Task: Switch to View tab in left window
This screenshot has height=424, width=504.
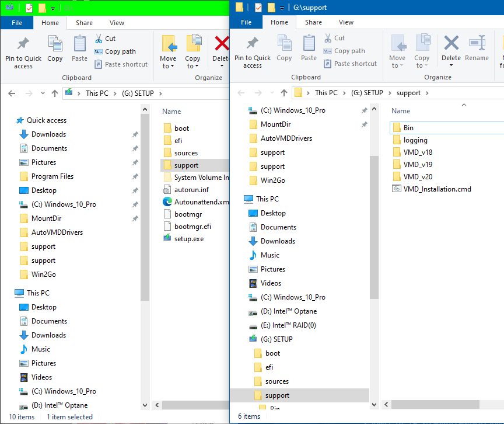Action: click(117, 23)
